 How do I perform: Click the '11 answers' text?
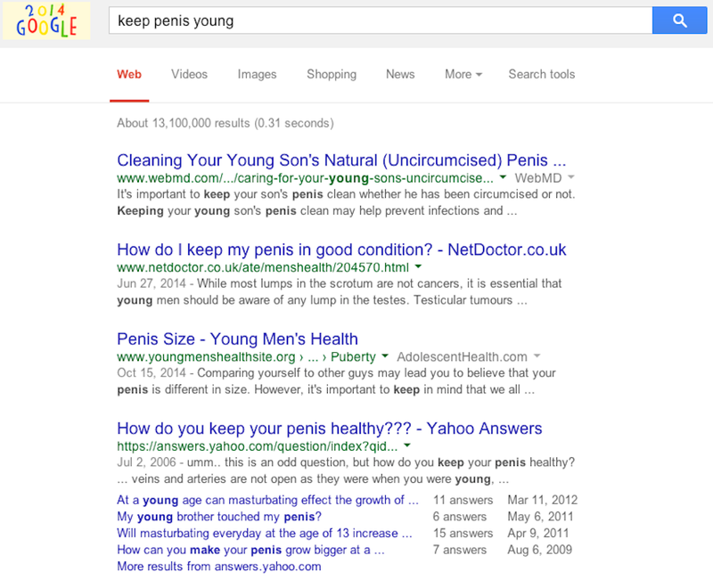click(x=463, y=500)
